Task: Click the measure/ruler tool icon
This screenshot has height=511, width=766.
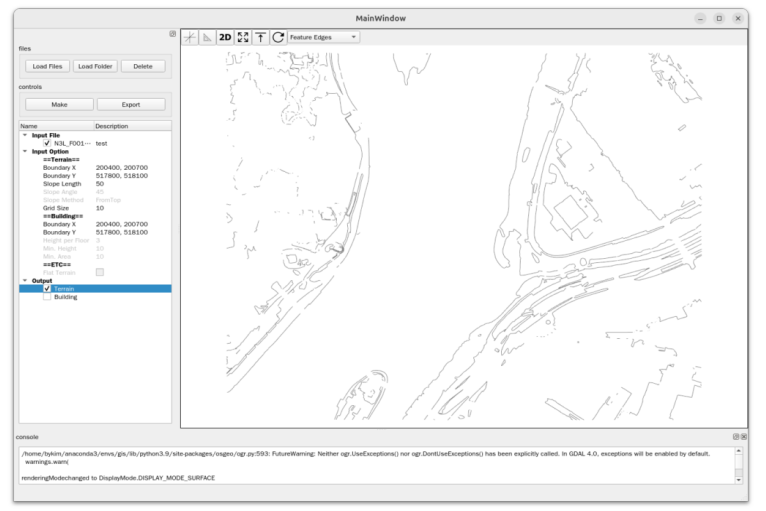Action: [207, 37]
